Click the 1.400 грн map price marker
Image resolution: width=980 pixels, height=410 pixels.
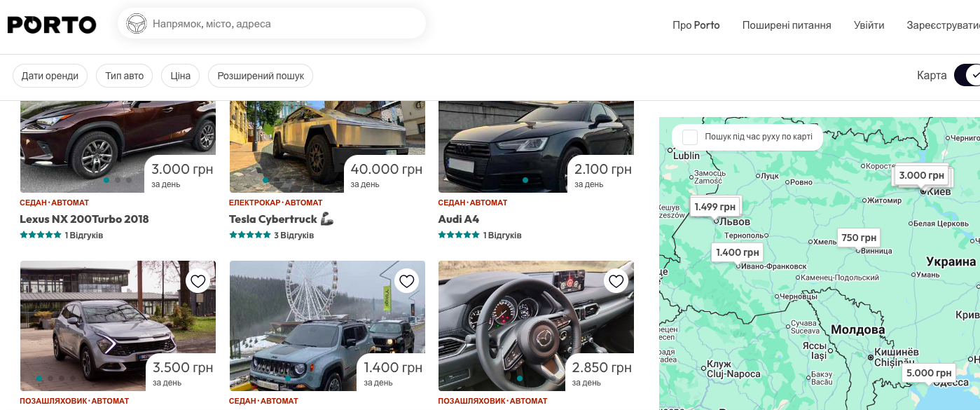(x=737, y=252)
